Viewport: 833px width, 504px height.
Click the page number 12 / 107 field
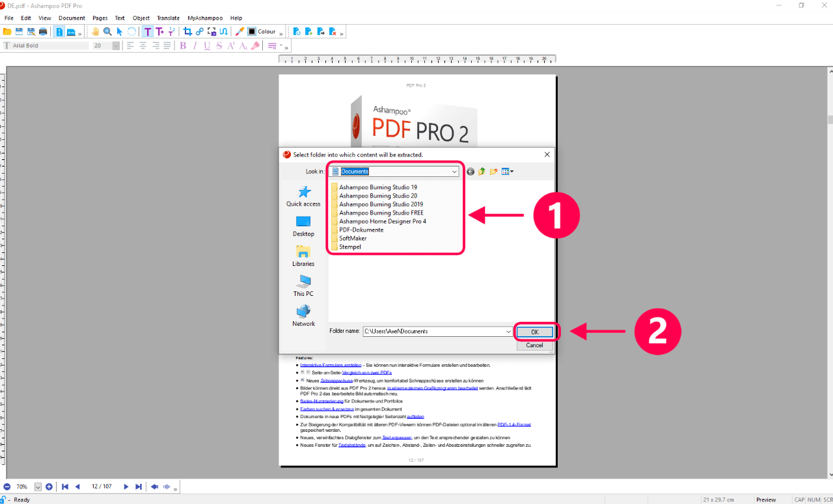(102, 486)
